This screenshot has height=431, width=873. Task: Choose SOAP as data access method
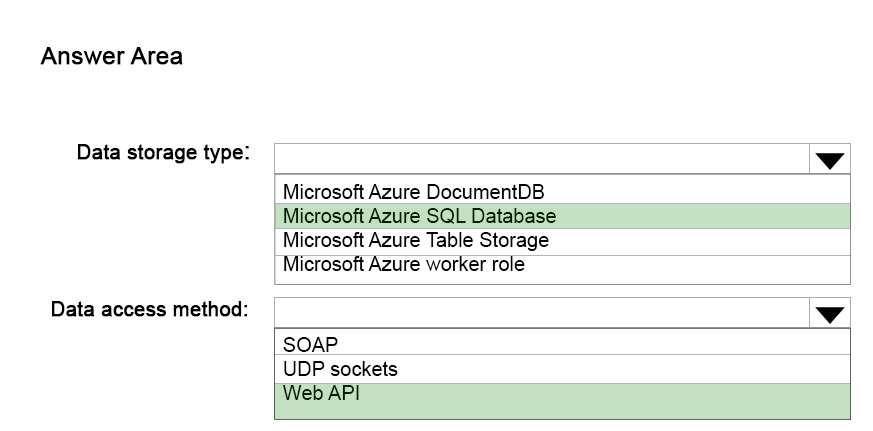(562, 344)
